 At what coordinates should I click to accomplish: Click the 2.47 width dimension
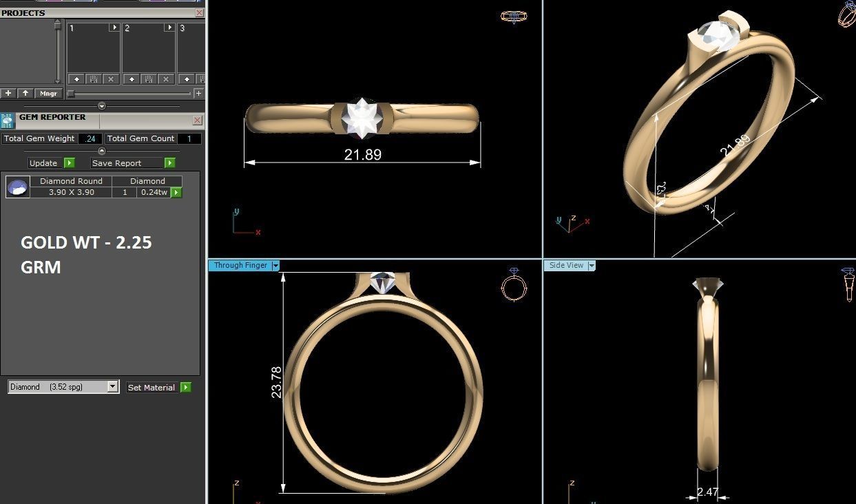click(707, 492)
